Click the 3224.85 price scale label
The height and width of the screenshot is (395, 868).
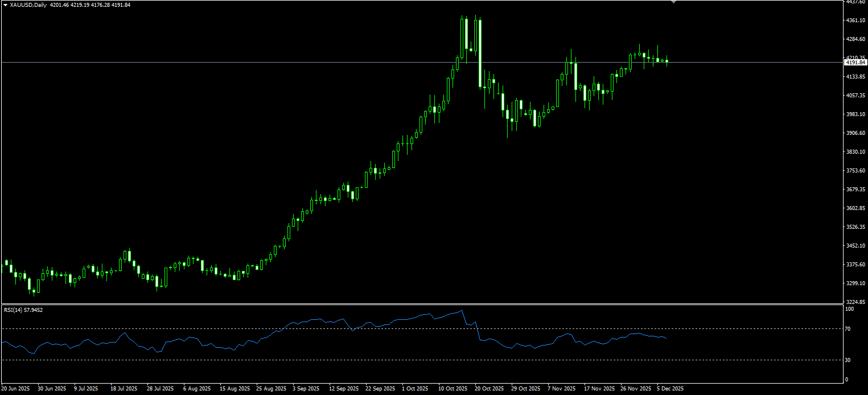coord(855,302)
